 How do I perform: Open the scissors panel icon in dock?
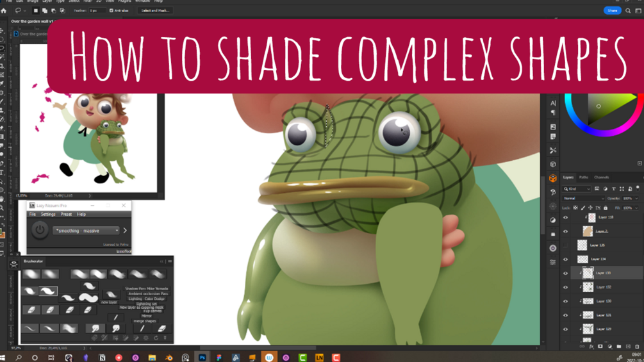click(x=553, y=150)
